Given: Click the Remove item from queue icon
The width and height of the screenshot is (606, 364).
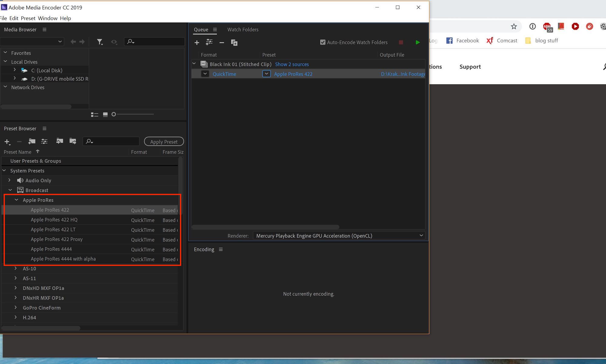Looking at the screenshot, I should pyautogui.click(x=221, y=42).
